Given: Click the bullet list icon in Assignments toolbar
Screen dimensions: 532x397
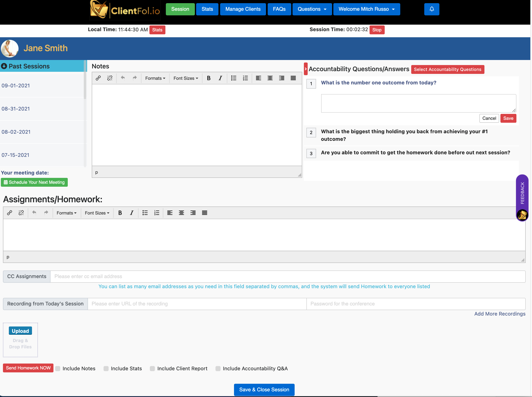Looking at the screenshot, I should point(145,213).
